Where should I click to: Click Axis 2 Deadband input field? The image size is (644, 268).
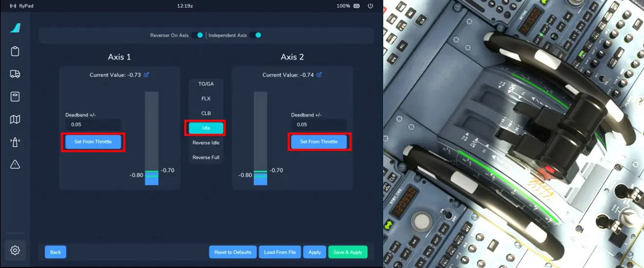click(x=319, y=124)
